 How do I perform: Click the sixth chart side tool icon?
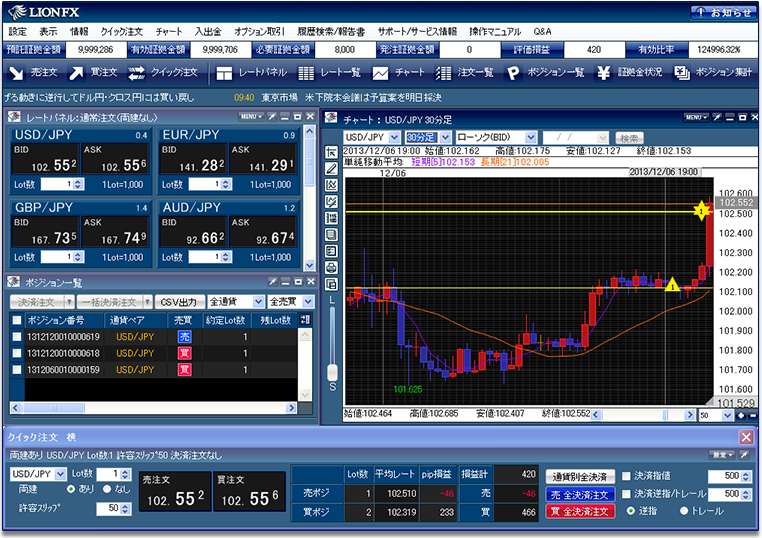pyautogui.click(x=331, y=235)
